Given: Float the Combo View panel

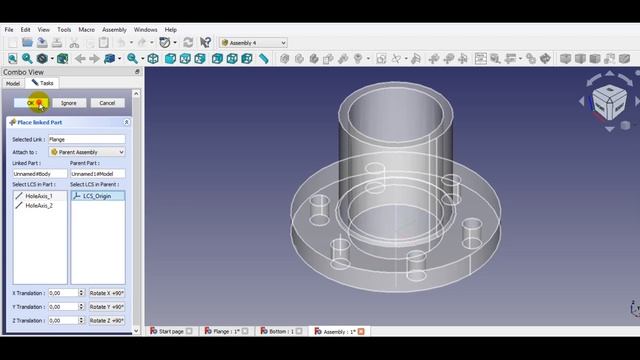Looking at the screenshot, I should [137, 72].
